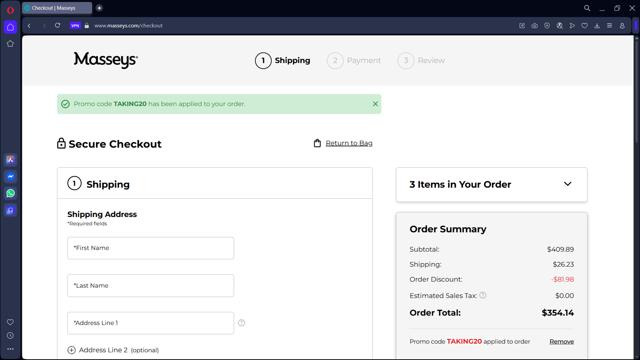Open WhatsApp in the sidebar
This screenshot has width=640, height=360.
click(10, 193)
